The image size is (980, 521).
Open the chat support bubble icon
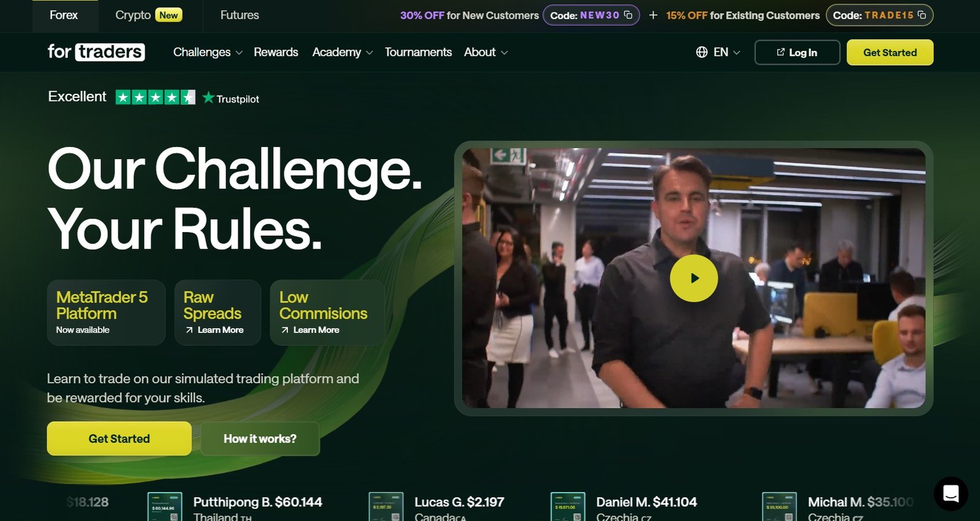coord(951,493)
